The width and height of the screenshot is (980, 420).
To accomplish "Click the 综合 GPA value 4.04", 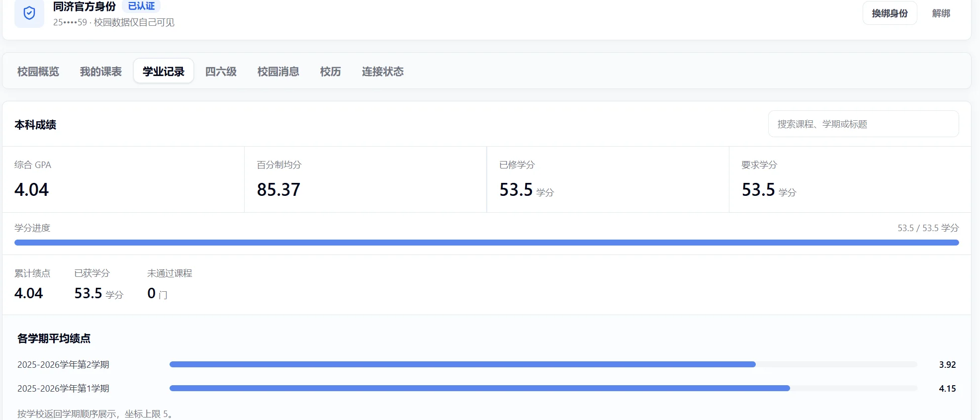I will [x=31, y=189].
